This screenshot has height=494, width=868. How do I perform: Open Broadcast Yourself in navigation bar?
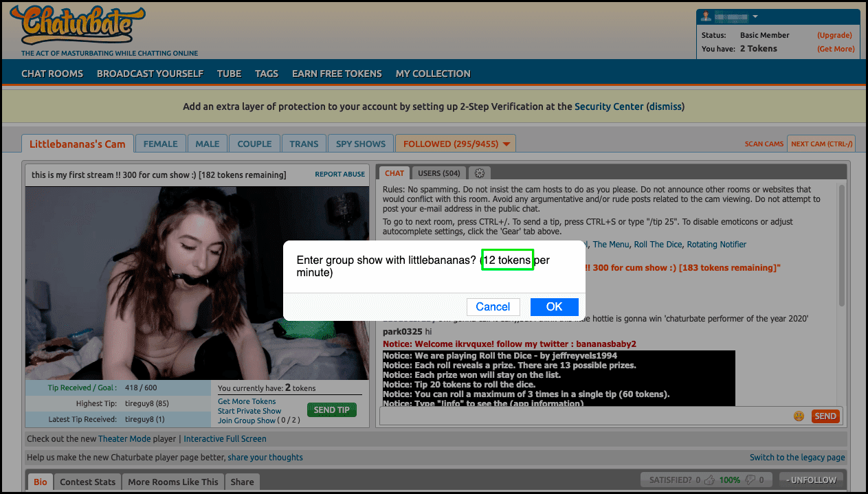(150, 74)
